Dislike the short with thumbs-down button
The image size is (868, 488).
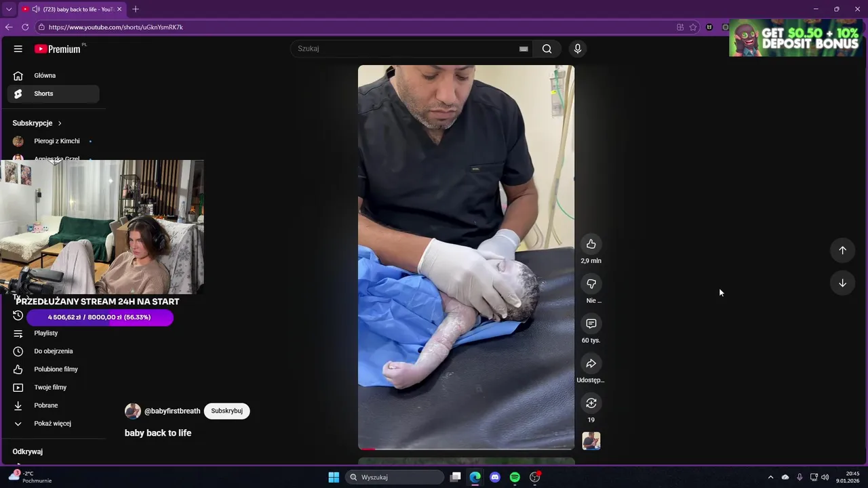point(591,284)
